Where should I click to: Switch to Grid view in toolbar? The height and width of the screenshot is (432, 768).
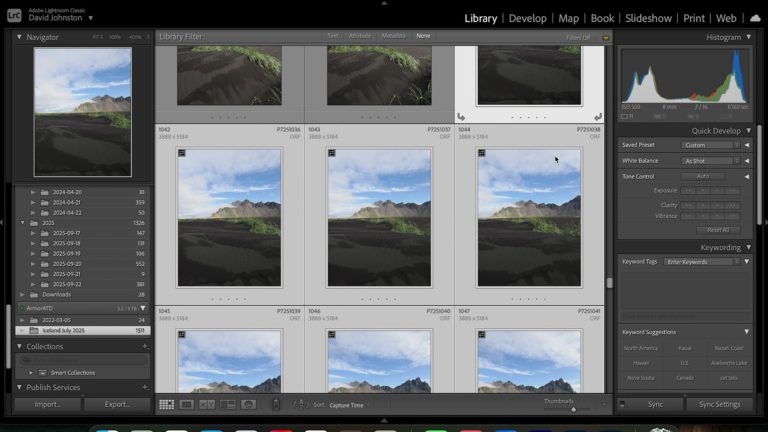[166, 404]
